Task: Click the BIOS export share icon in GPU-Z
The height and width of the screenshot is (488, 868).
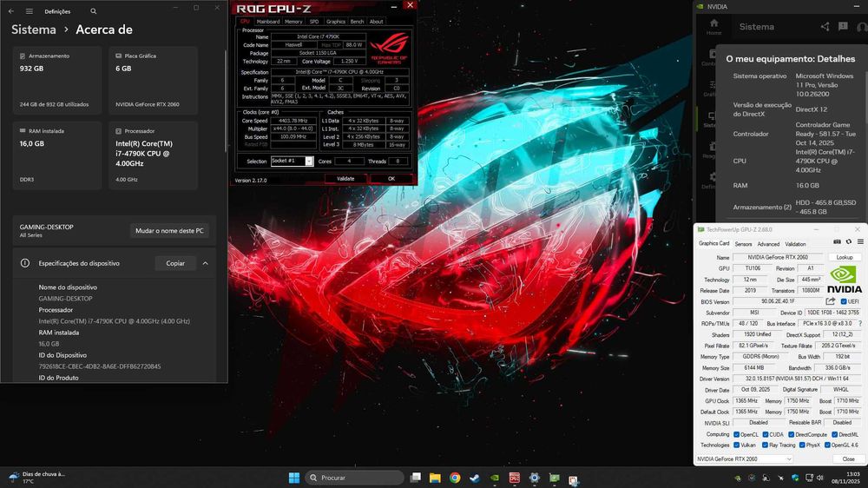Action: point(831,301)
